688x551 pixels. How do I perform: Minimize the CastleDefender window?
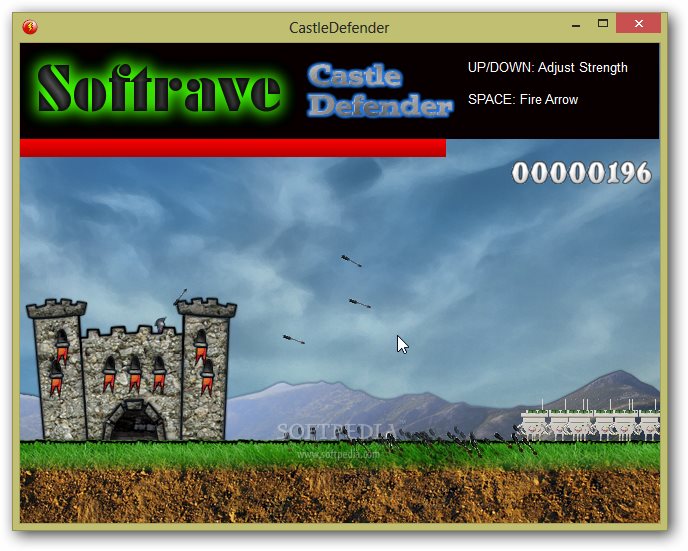(x=576, y=26)
